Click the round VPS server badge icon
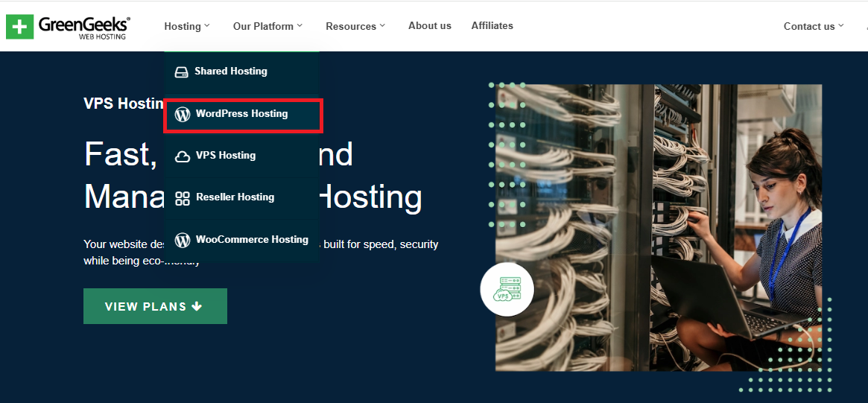This screenshot has width=868, height=403. (507, 290)
